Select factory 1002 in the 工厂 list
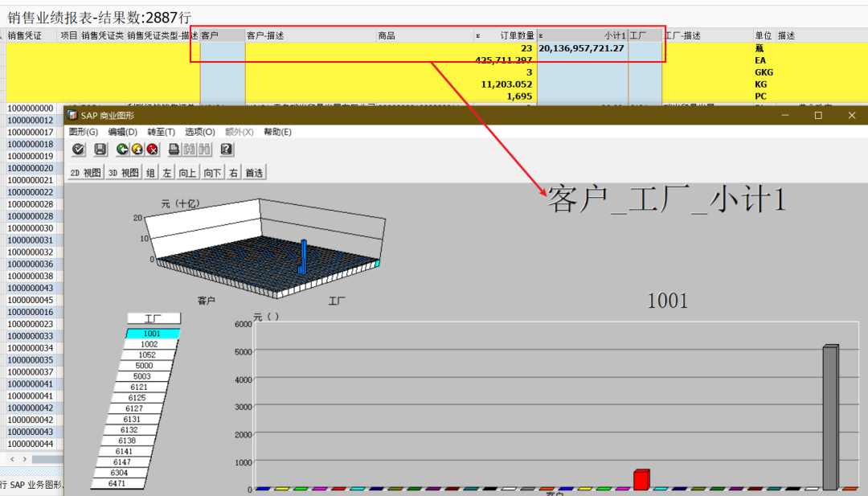Viewport: 868px width, 496px height. (149, 344)
